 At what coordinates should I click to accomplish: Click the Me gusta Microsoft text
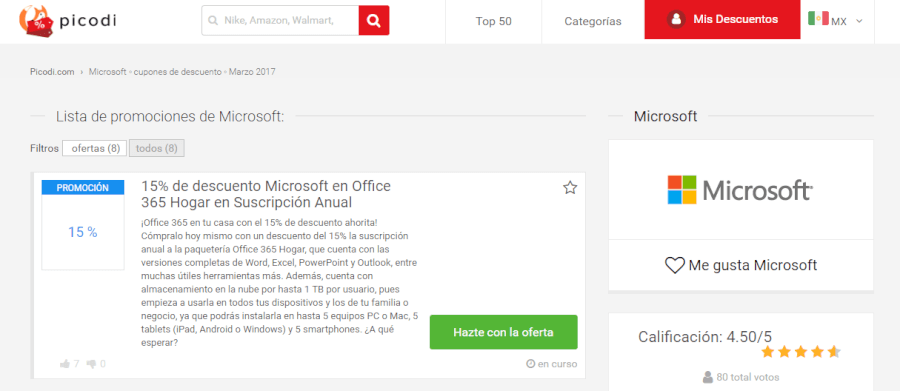[752, 265]
